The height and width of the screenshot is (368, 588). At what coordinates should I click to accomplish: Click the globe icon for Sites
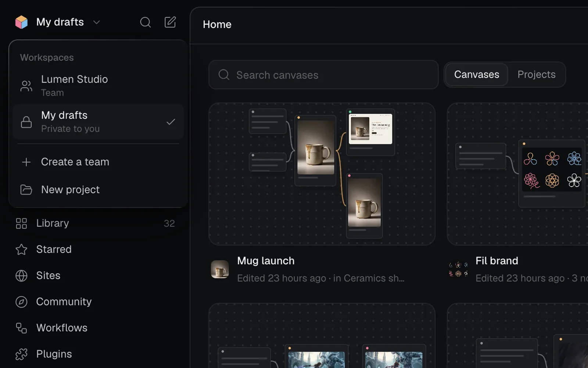tap(21, 276)
